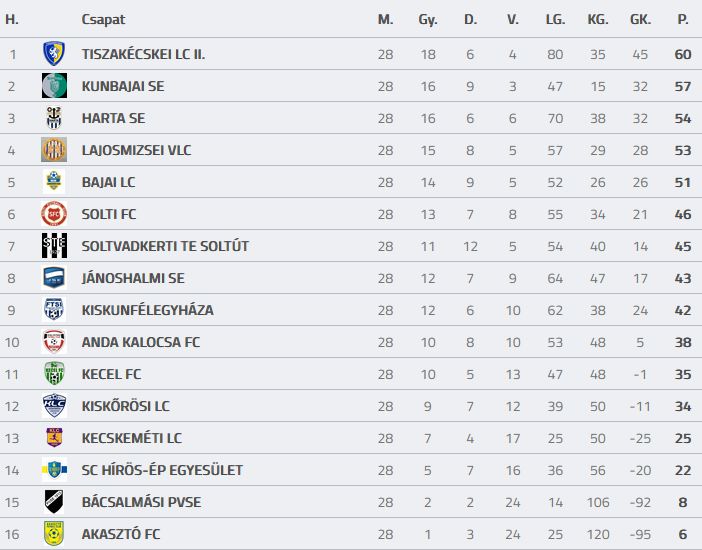Click the Akasztó FC yellow crest
Viewport: 702px width, 550px height.
click(x=54, y=533)
